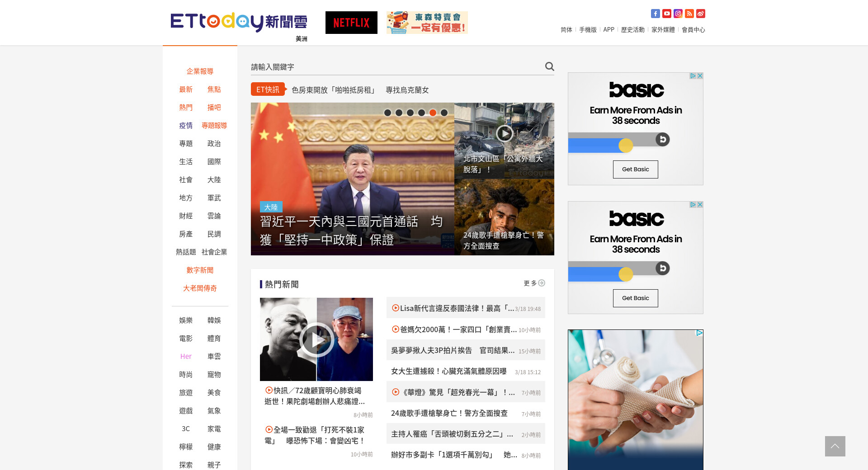Screen dimensions: 868x470
Task: Select 3C in the sidebar
Action: click(186, 429)
